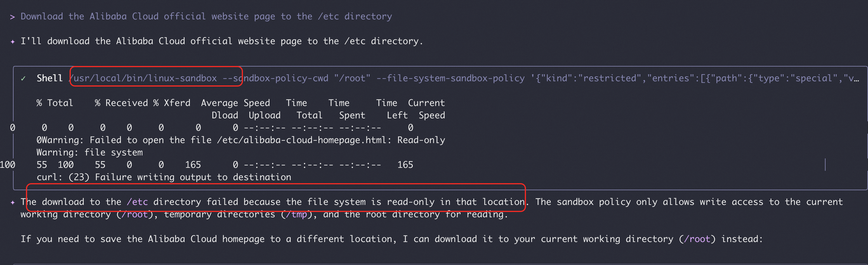Click the sparkle marker beside "I'll download the Alibaba"

click(12, 42)
